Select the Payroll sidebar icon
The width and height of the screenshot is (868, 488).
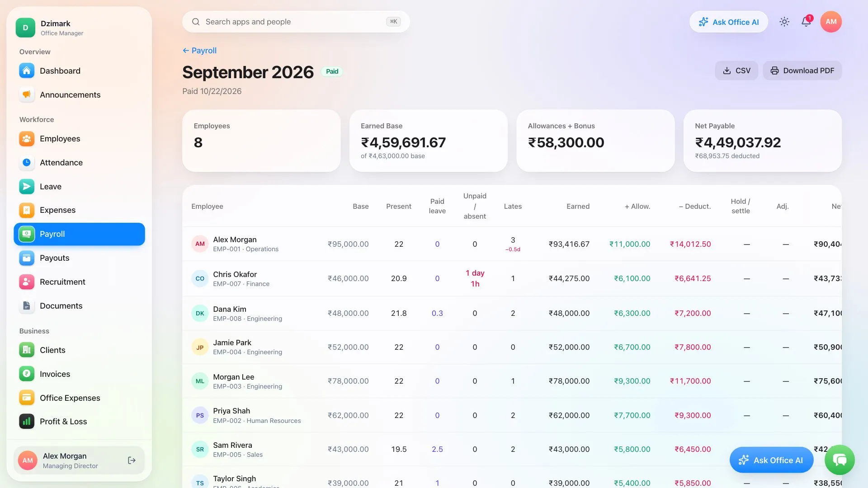pos(27,234)
